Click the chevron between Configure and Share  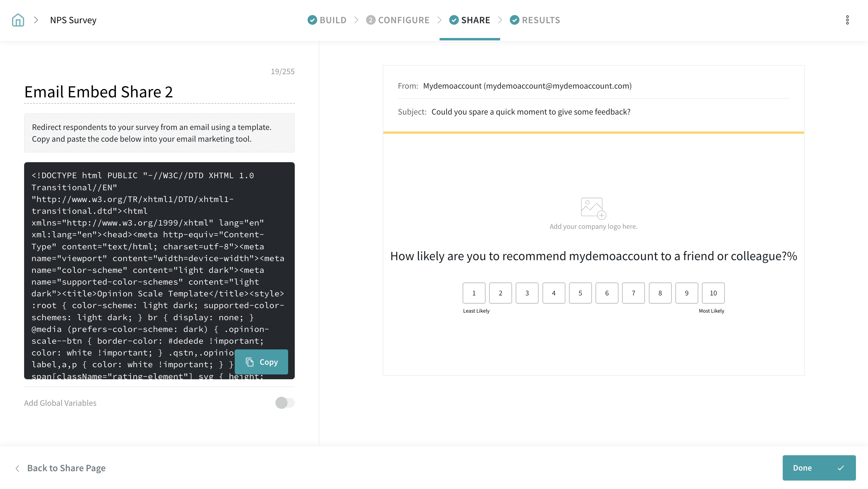pyautogui.click(x=439, y=20)
